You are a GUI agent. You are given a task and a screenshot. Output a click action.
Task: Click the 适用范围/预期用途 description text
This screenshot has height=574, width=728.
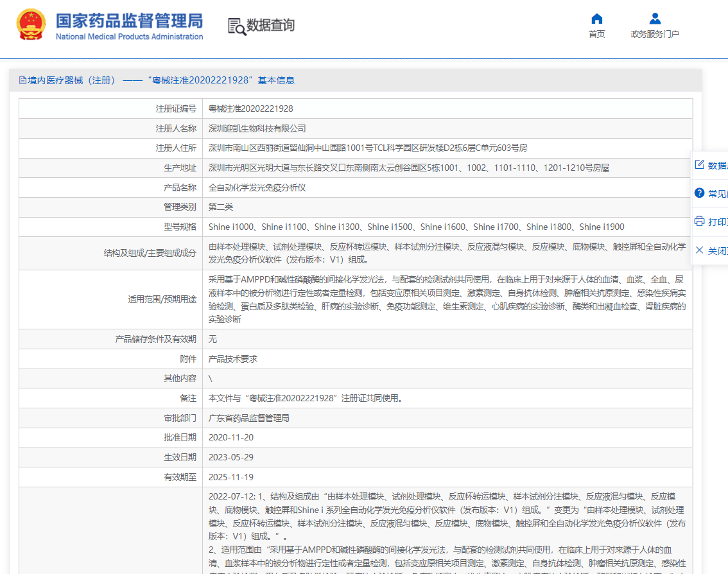[447, 300]
